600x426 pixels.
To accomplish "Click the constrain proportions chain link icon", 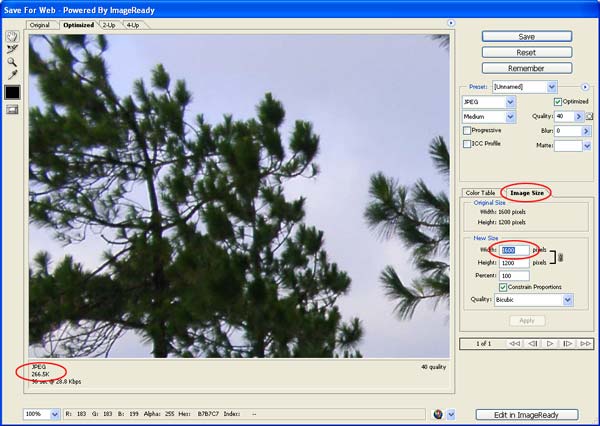I will coord(561,256).
